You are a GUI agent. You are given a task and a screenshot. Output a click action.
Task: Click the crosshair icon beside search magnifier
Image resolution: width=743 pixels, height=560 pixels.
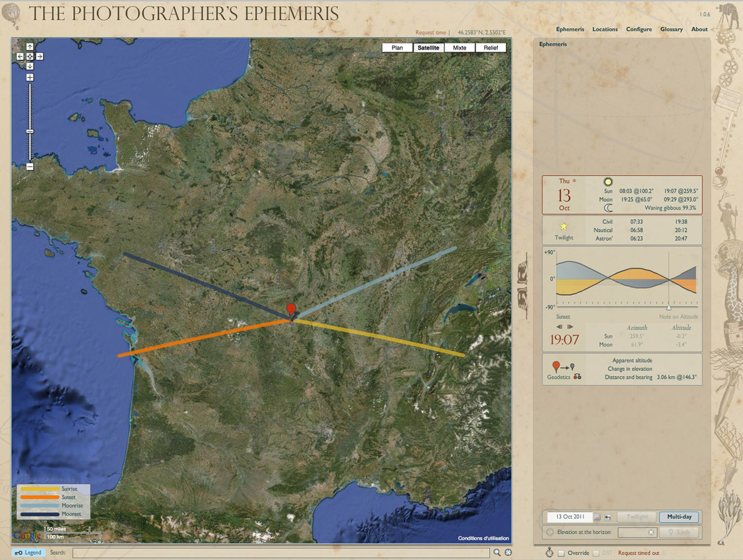508,553
